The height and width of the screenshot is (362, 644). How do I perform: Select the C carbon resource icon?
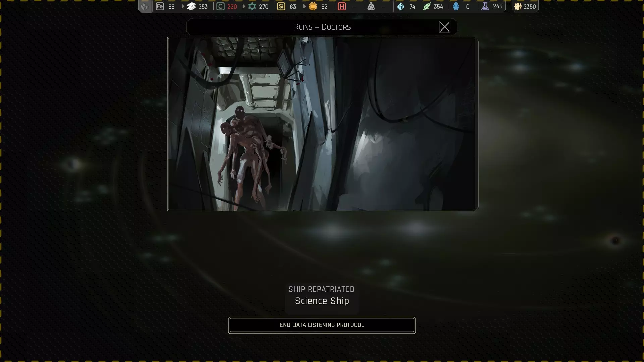coord(220,6)
